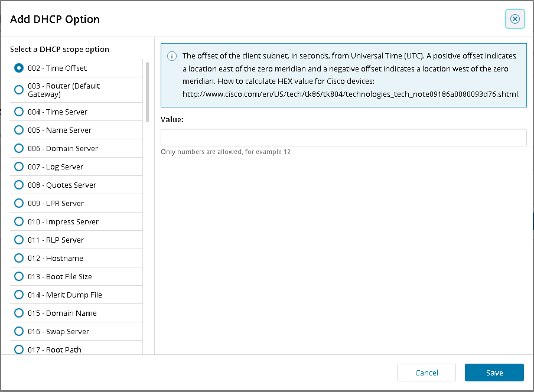
Task: Click the Save button
Action: (494, 373)
